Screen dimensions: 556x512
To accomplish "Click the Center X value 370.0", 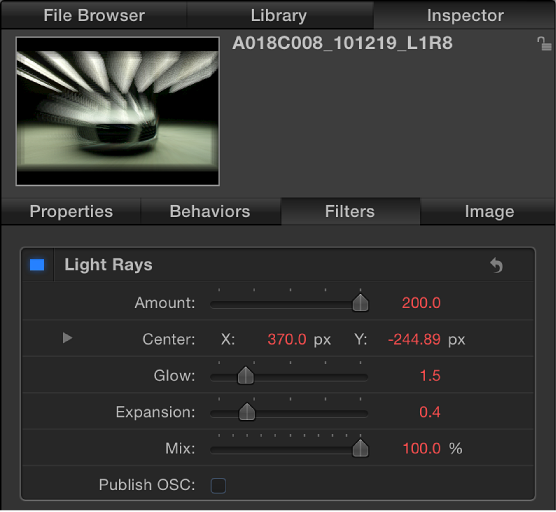I will point(287,340).
